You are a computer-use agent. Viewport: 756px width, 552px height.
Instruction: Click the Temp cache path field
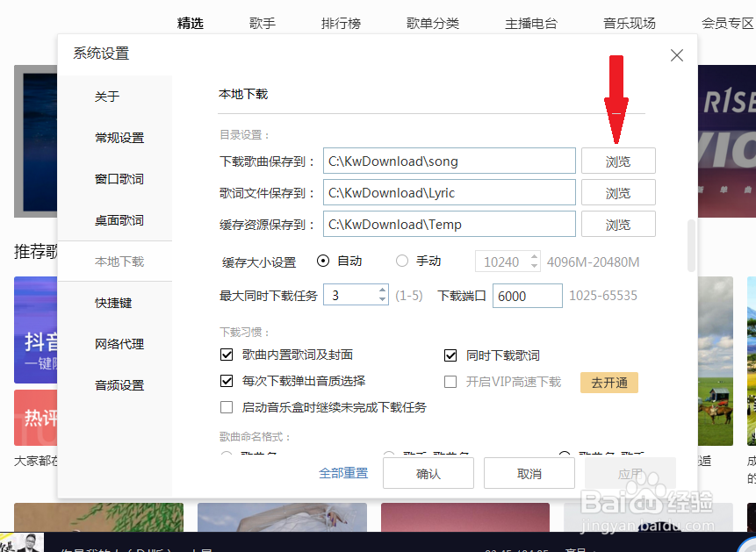450,224
